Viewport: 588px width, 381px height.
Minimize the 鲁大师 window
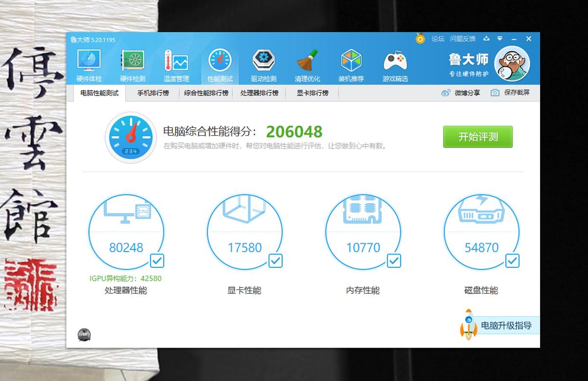514,39
